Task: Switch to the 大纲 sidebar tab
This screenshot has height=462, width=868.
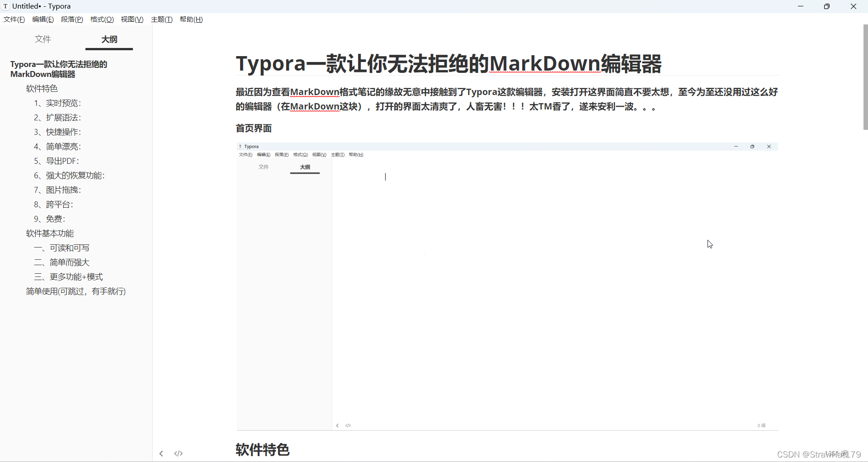Action: (x=109, y=39)
